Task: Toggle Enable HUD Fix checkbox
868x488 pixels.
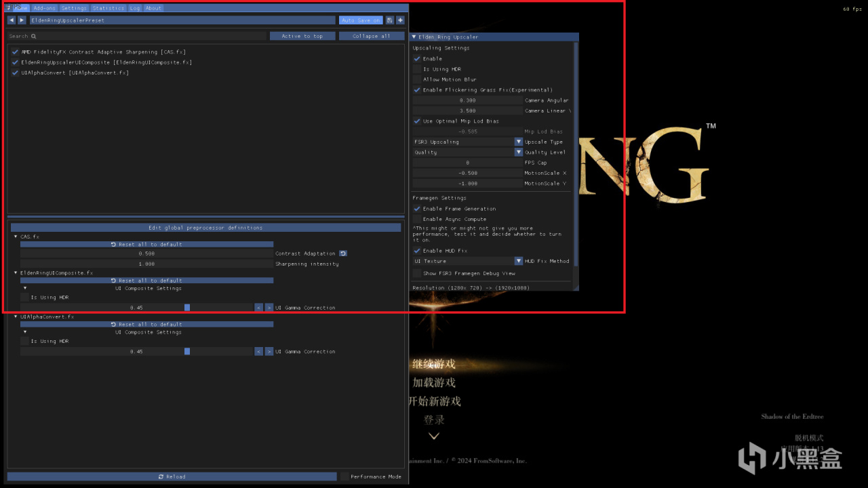Action: coord(417,251)
